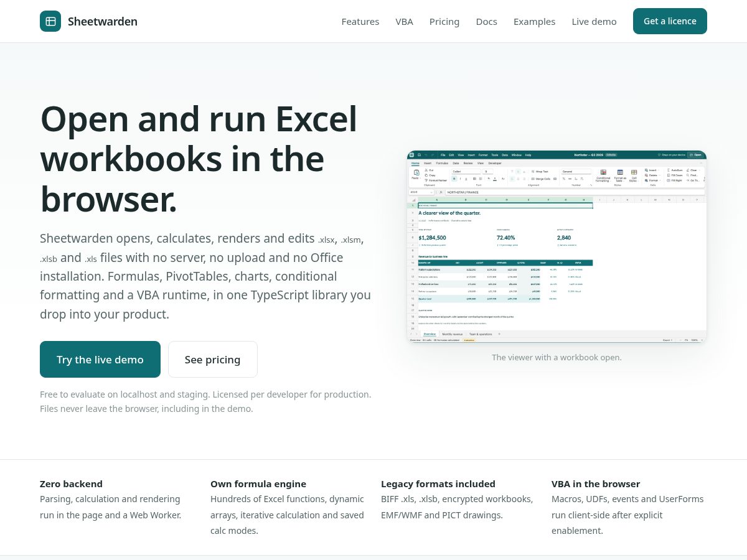Click the 'VBA in the browser' heading
The image size is (747, 560).
[596, 483]
